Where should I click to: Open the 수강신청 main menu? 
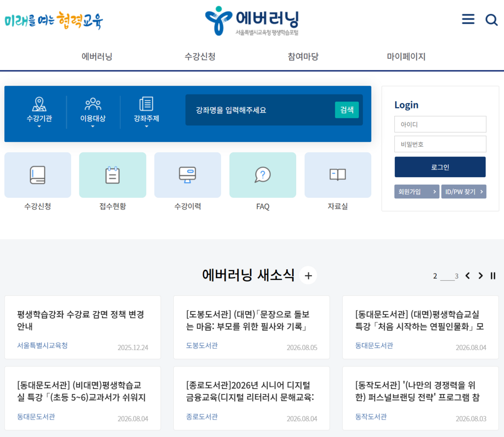pos(200,57)
